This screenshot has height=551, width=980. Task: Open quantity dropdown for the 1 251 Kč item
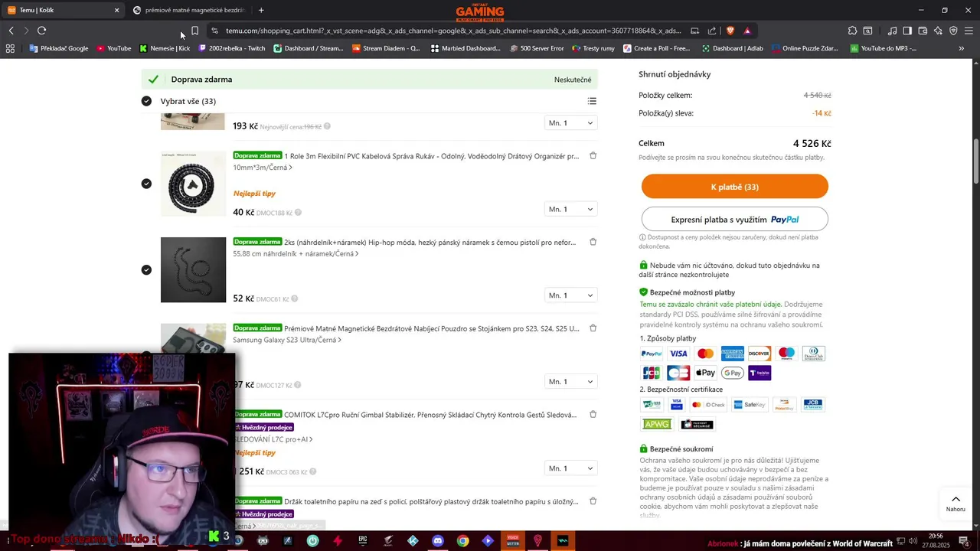[x=570, y=468]
